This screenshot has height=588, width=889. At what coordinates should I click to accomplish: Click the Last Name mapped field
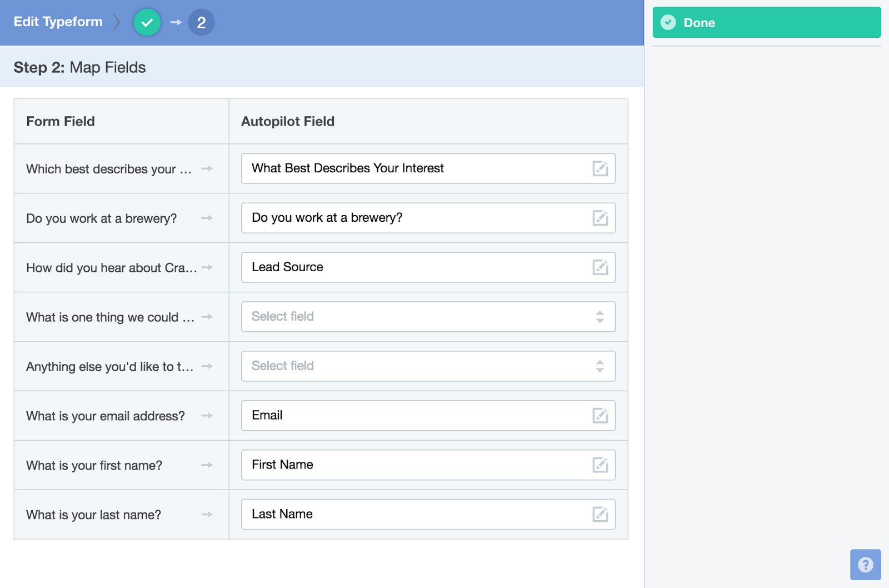(x=428, y=515)
